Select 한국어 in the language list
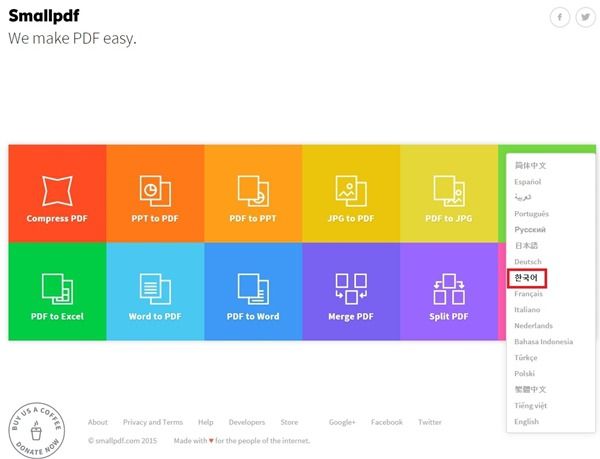The image size is (600, 459). 526,278
